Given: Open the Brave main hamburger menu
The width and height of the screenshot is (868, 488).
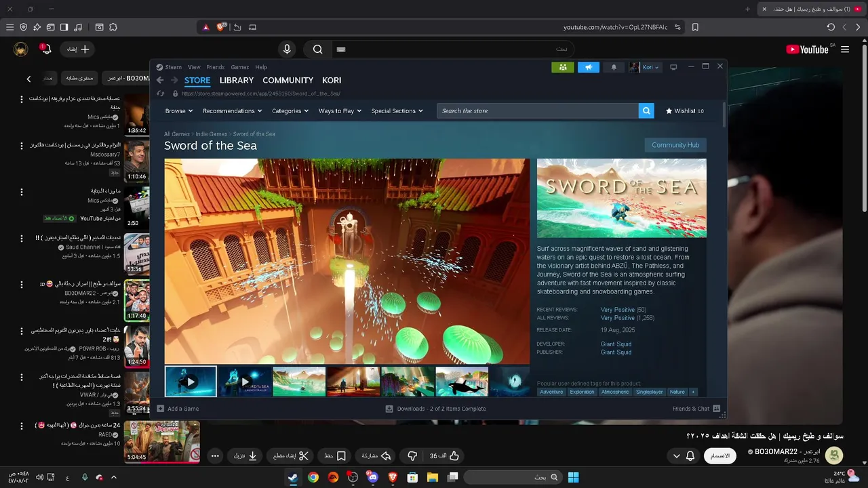Looking at the screenshot, I should click(x=9, y=27).
